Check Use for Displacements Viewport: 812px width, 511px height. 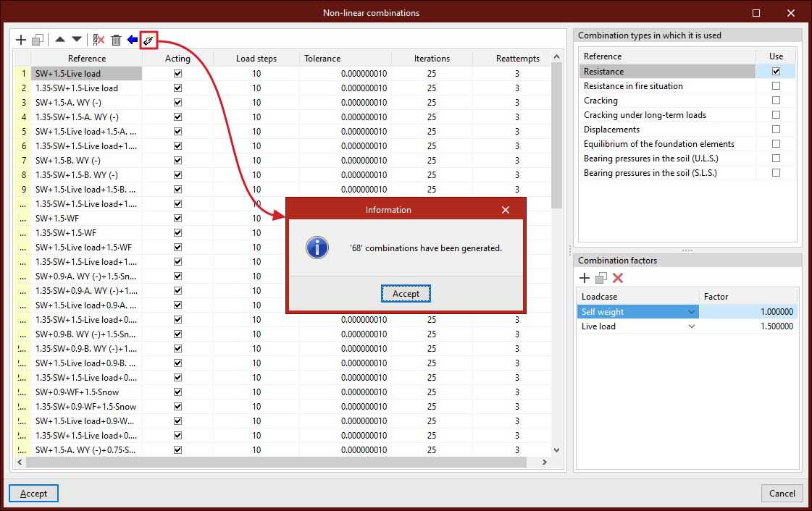[x=776, y=130]
